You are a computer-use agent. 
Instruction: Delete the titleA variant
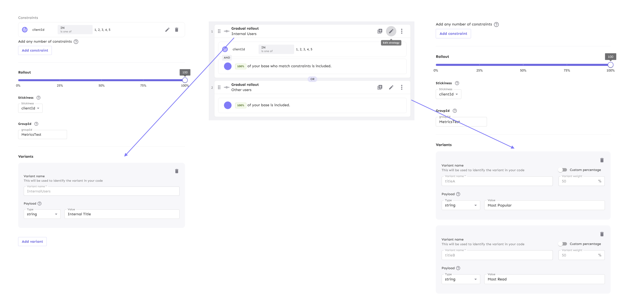pyautogui.click(x=602, y=160)
